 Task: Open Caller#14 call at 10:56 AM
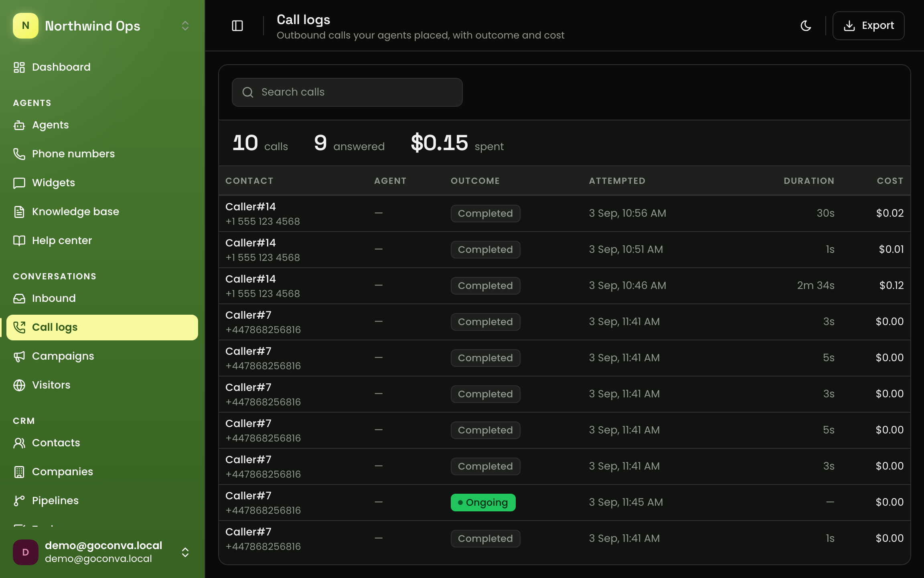(x=565, y=214)
